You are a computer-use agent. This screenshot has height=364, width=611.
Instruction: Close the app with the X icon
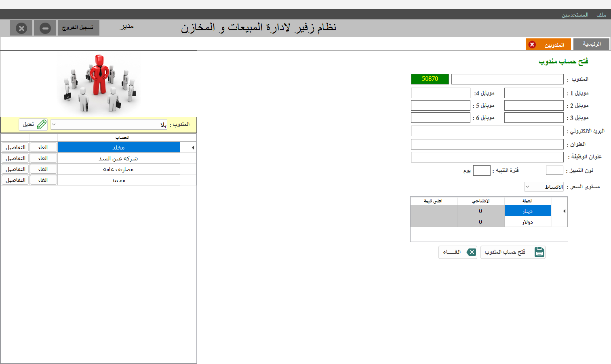point(21,28)
